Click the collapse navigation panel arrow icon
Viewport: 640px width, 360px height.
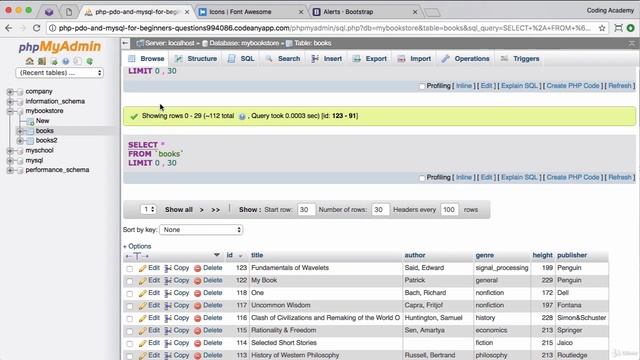point(125,43)
